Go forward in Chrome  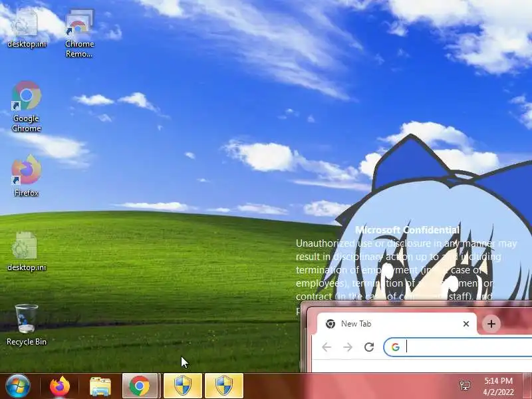coord(348,347)
